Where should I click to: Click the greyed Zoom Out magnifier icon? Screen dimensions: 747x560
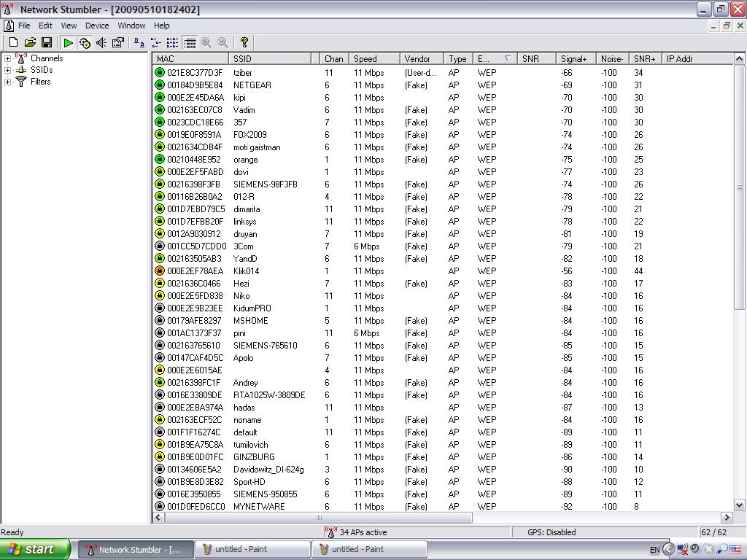222,43
